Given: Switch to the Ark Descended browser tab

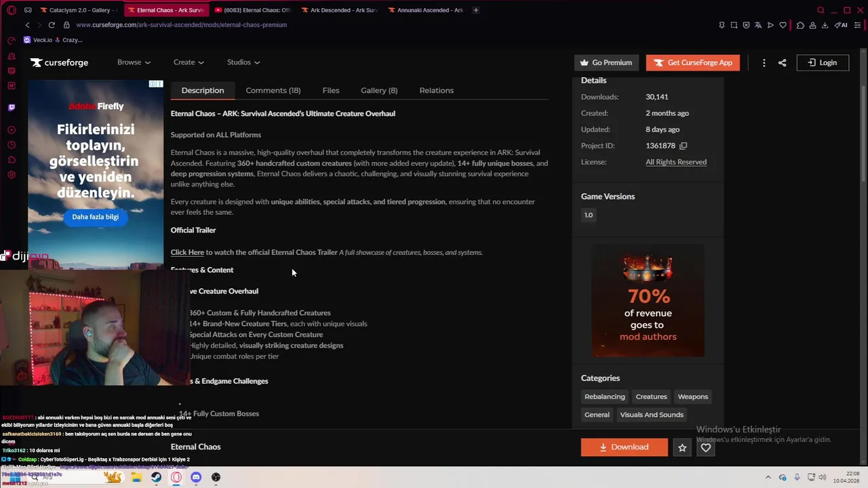Looking at the screenshot, I should point(339,10).
